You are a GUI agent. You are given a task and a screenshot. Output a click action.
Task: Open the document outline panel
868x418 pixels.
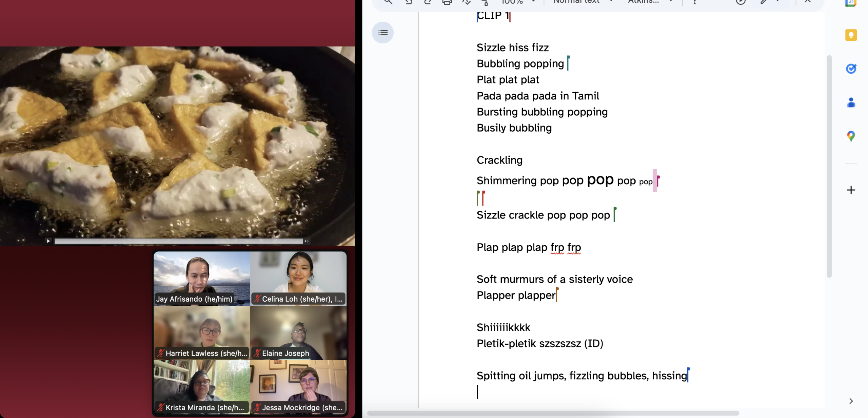coord(382,33)
